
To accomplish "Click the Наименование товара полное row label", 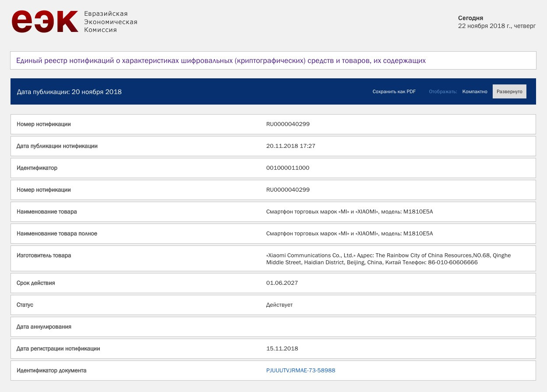I will click(x=57, y=234).
